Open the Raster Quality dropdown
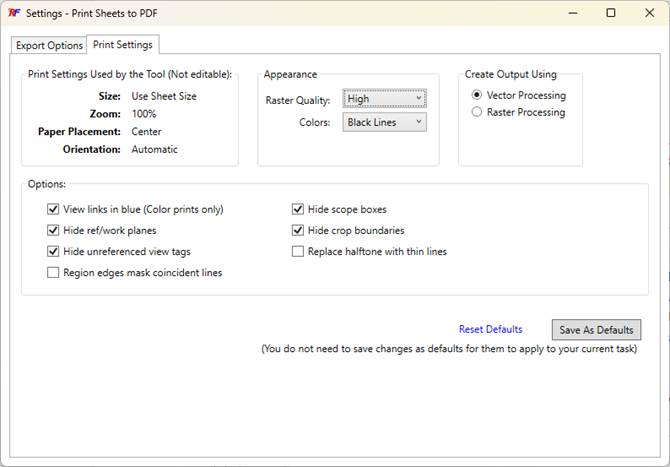670x467 pixels. click(x=385, y=99)
